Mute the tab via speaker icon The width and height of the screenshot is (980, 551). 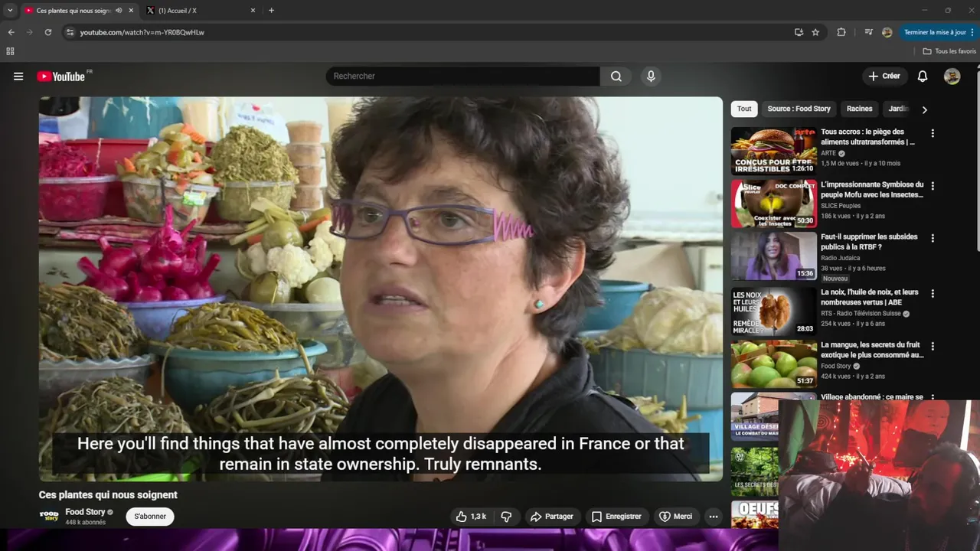tap(119, 11)
